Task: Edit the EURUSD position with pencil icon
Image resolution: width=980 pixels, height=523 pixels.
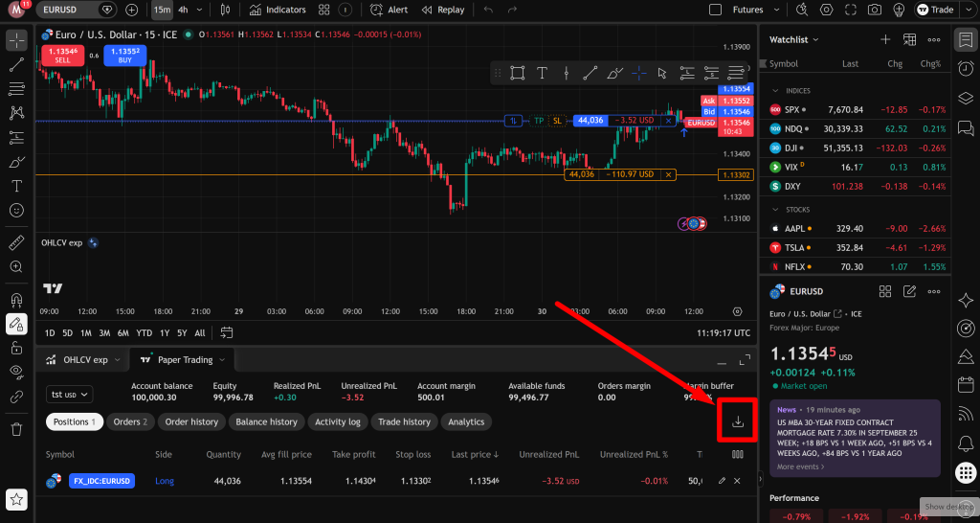Action: pos(722,481)
